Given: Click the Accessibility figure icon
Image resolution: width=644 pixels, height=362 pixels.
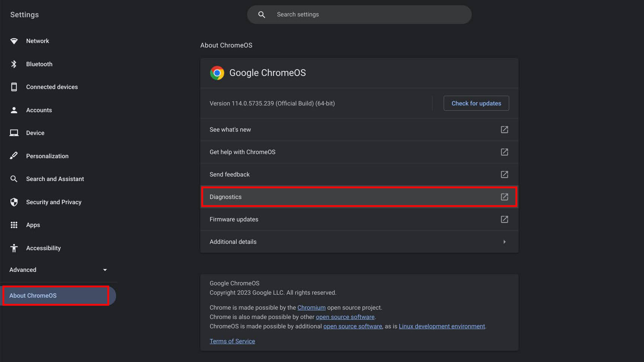Looking at the screenshot, I should coord(14,248).
